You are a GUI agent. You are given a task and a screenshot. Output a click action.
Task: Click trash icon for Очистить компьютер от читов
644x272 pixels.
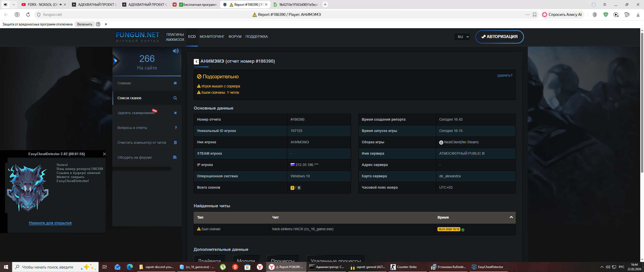tap(175, 143)
